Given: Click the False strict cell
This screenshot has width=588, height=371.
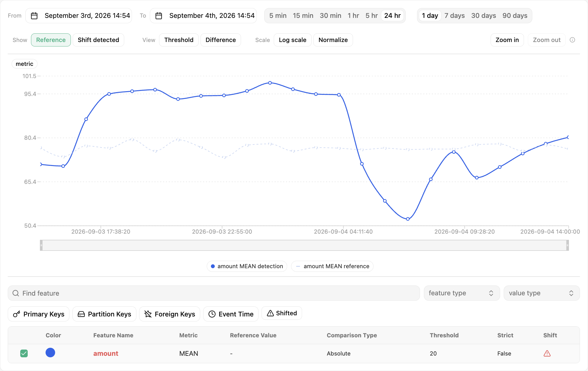Looking at the screenshot, I should (x=504, y=353).
